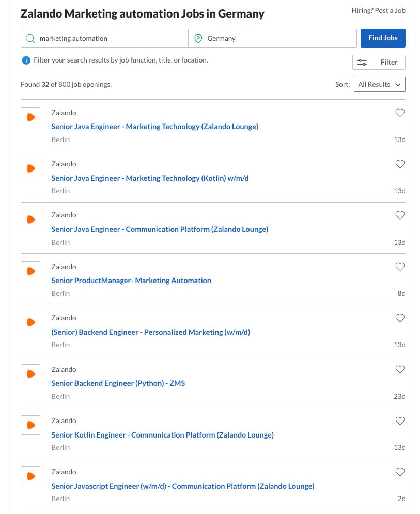Click the location pin icon
This screenshot has height=514, width=420.
198,38
